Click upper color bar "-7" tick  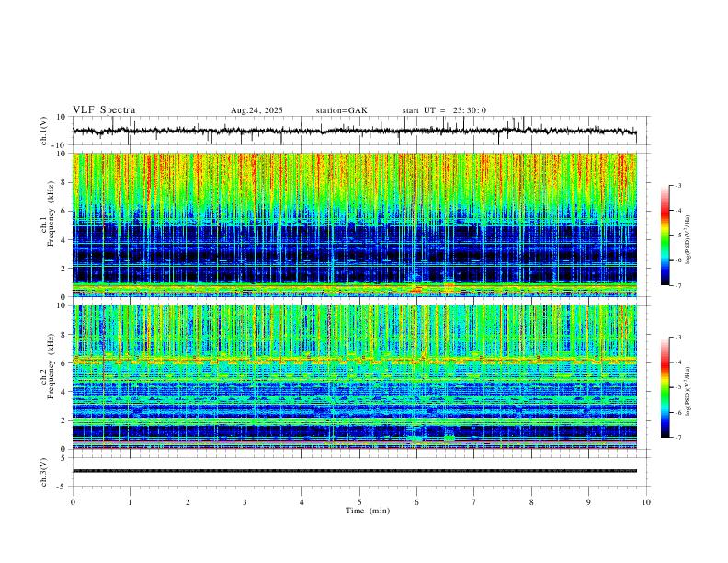pos(678,286)
